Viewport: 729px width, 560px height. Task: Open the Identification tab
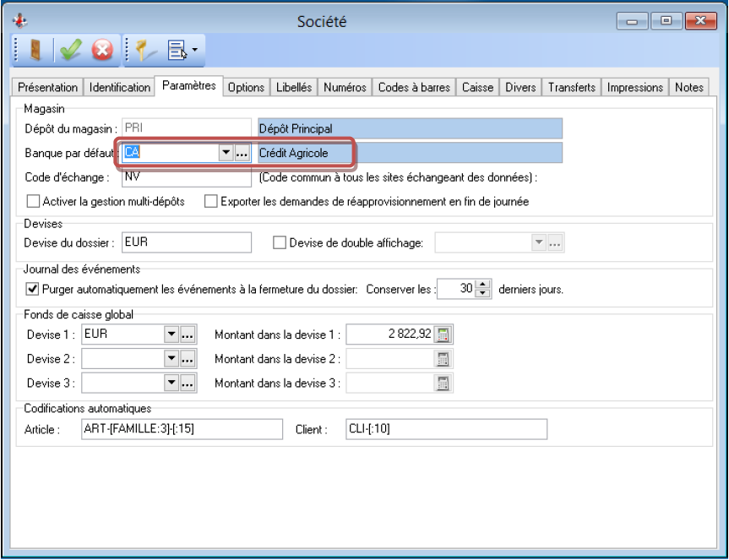point(120,87)
